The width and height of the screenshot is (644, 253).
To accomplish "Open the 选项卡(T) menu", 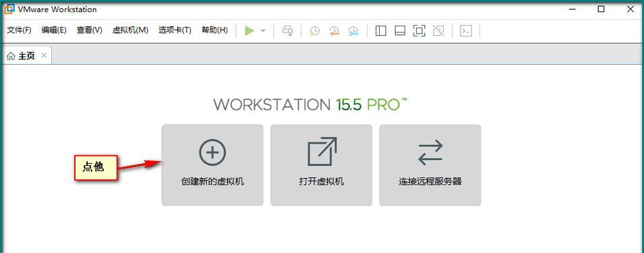I will [x=175, y=30].
